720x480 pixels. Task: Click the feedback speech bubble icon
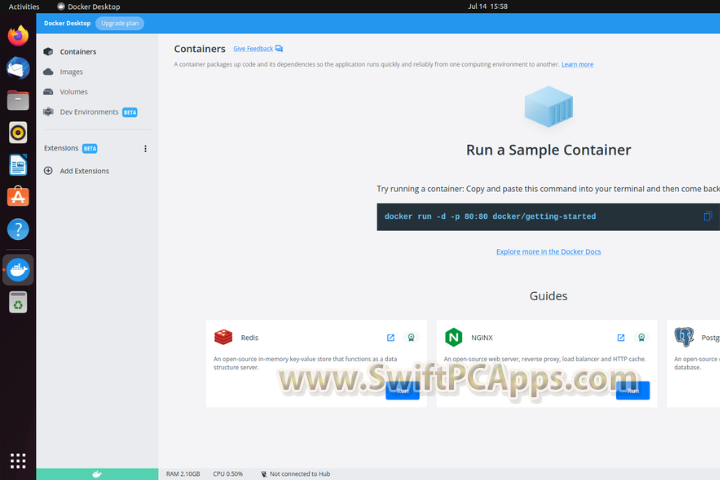coord(279,49)
